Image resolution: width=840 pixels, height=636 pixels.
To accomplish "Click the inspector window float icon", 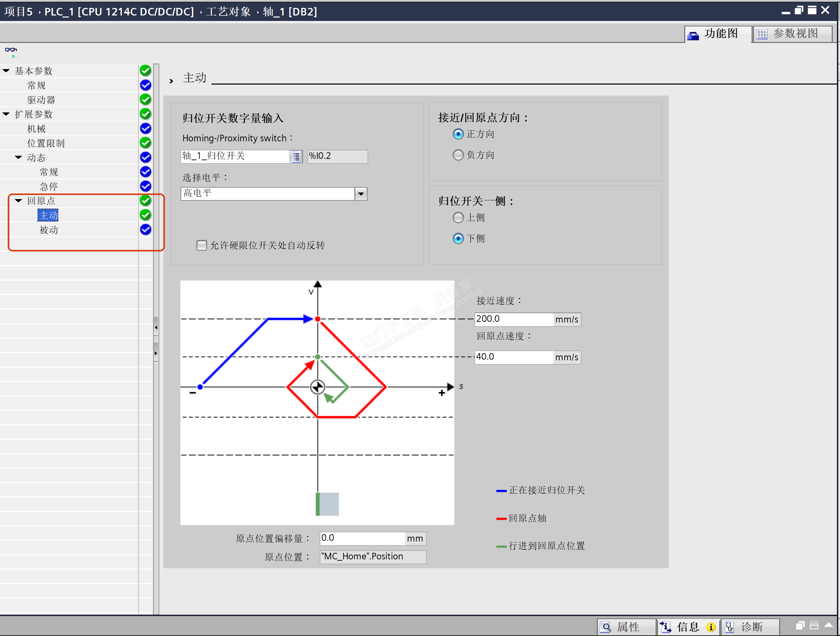I will pos(800,625).
